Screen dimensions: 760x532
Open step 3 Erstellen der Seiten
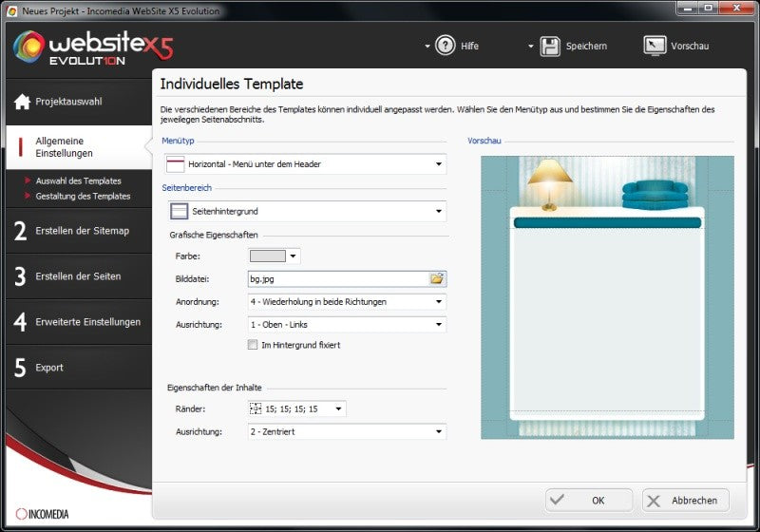[x=79, y=276]
